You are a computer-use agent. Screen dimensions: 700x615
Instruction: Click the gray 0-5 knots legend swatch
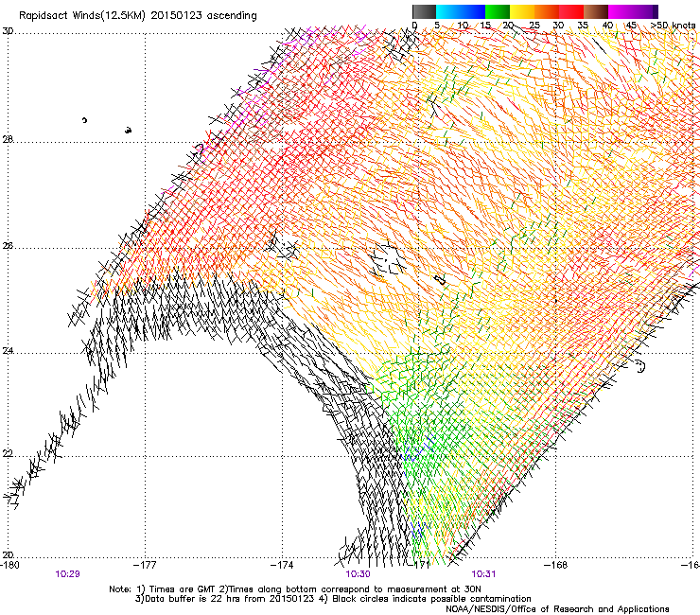[424, 11]
